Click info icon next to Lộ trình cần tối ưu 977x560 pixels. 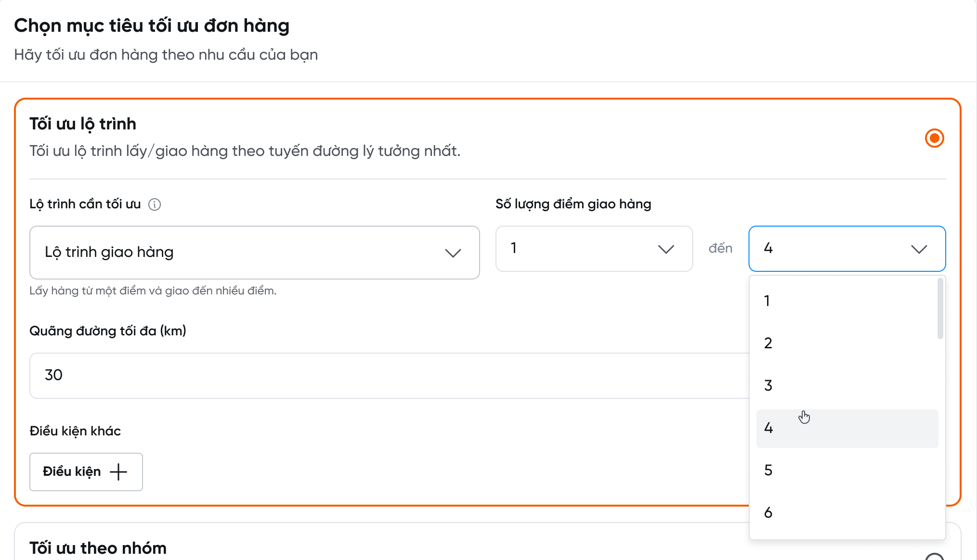pos(155,204)
